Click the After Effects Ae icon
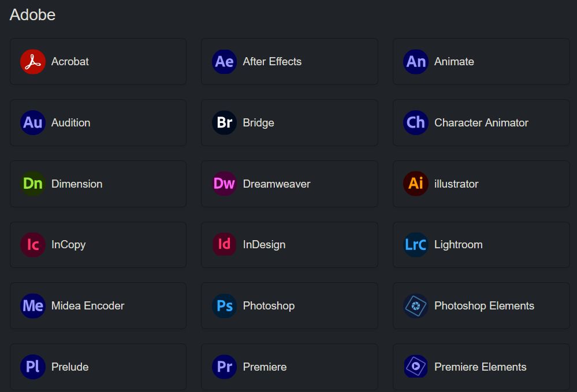Image resolution: width=577 pixels, height=392 pixels. point(224,62)
